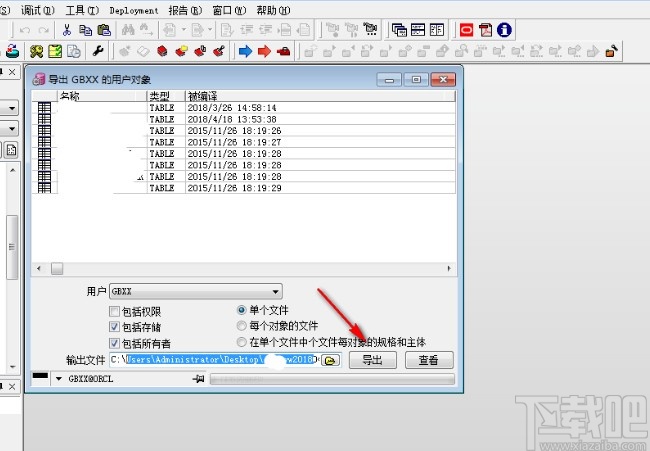
Task: Click the Find binoculars icon
Action: point(128,30)
